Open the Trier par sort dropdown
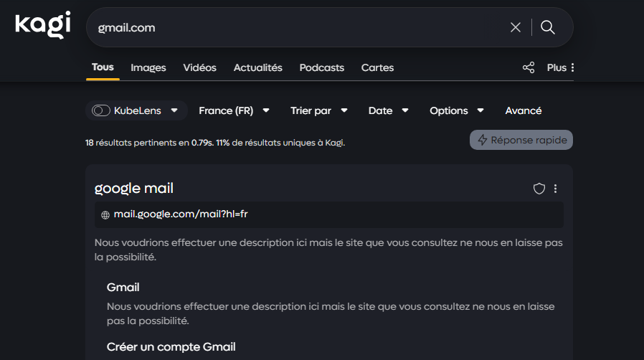 (318, 110)
